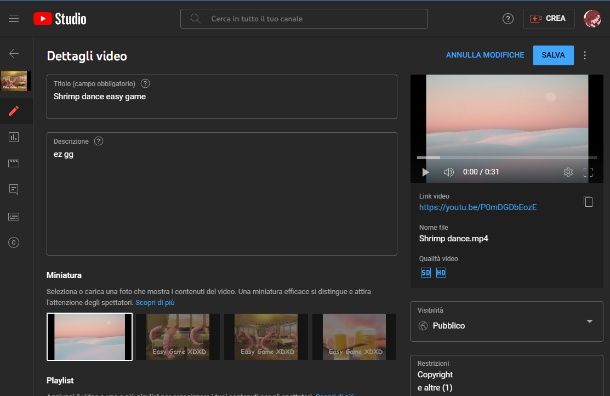Click the 0:00 / 0:31 time display
The height and width of the screenshot is (396, 610).
coord(480,172)
